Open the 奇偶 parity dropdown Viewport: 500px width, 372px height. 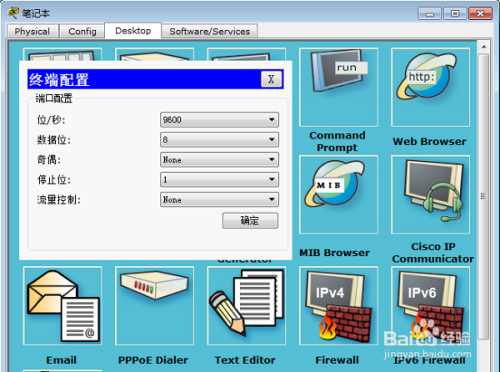pyautogui.click(x=219, y=160)
